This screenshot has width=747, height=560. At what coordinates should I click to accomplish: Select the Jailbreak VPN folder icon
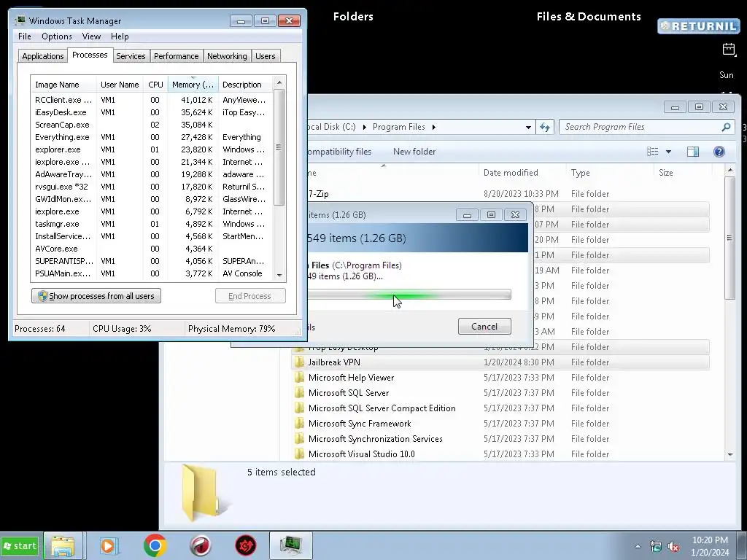point(299,362)
